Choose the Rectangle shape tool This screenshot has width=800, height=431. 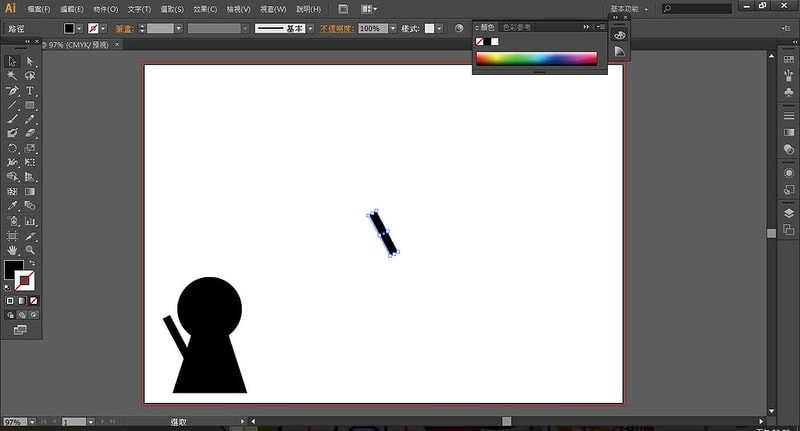click(x=30, y=104)
